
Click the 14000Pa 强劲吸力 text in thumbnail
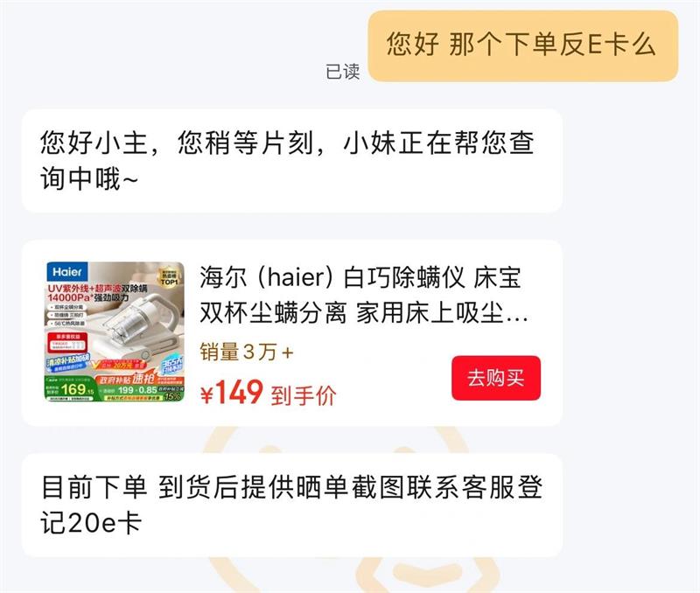[x=88, y=297]
